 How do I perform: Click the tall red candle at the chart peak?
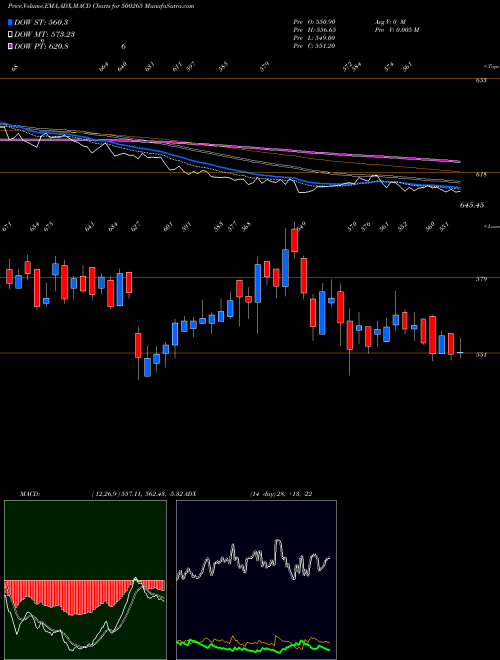pos(295,240)
